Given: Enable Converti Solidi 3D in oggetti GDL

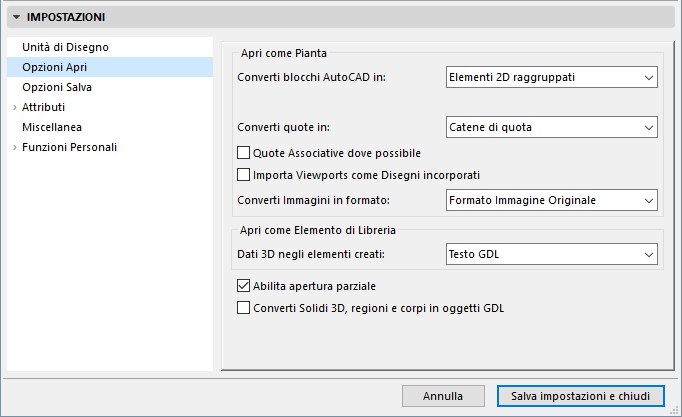Looking at the screenshot, I should click(243, 308).
